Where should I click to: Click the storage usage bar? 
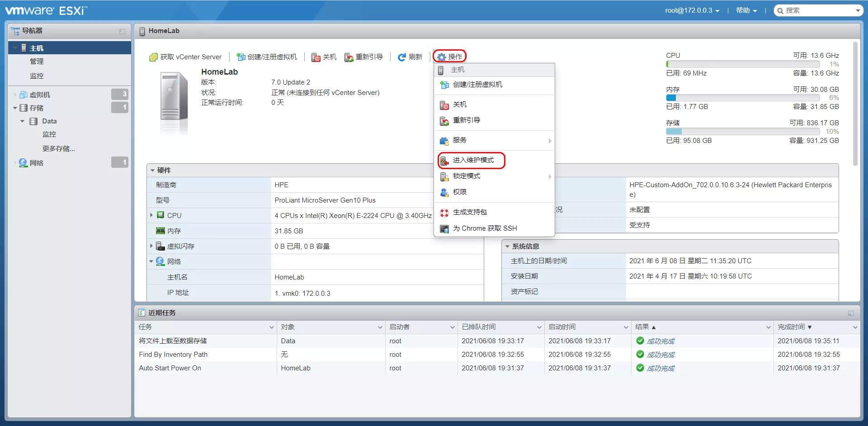point(742,131)
